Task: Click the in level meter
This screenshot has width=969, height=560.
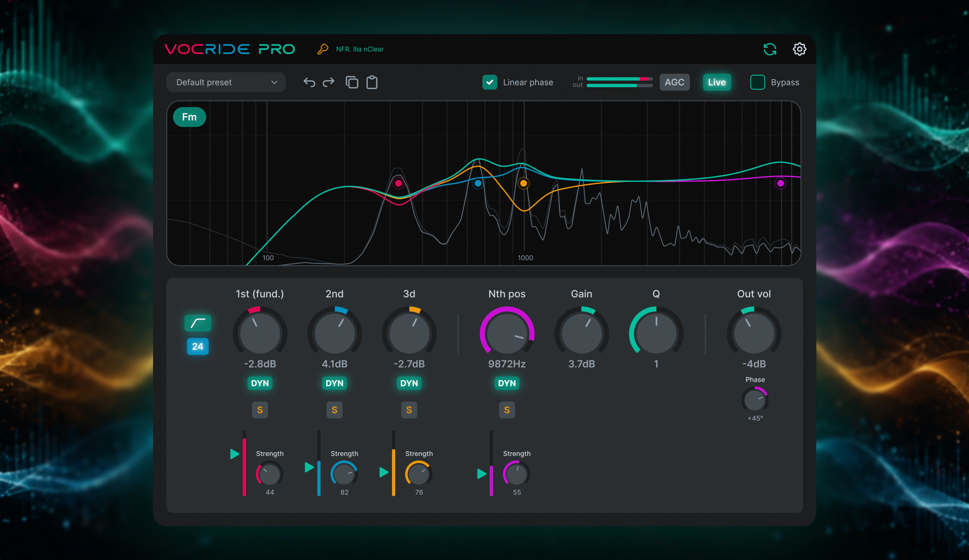Action: point(619,79)
